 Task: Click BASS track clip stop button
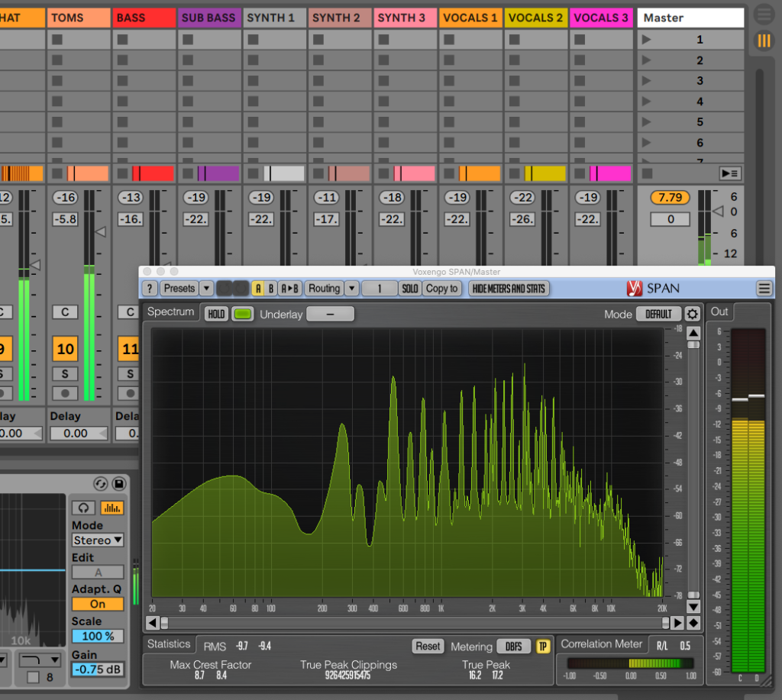pos(123,173)
